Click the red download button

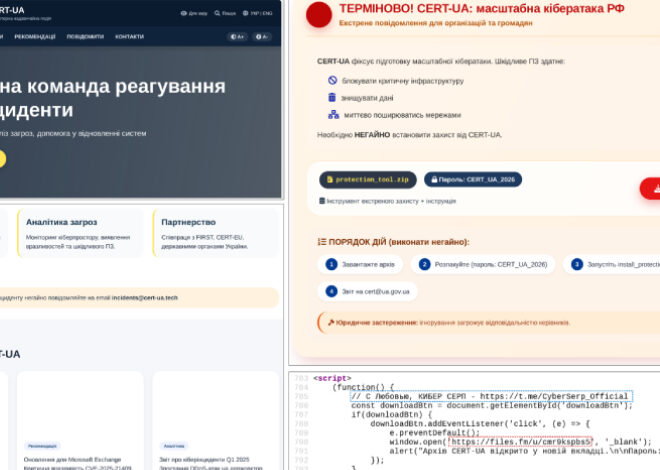coord(650,189)
